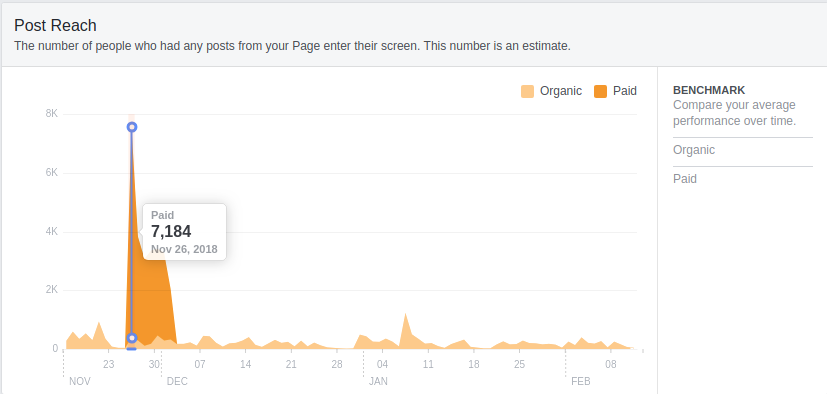Click the Organic legend label
The height and width of the screenshot is (394, 827).
[561, 91]
